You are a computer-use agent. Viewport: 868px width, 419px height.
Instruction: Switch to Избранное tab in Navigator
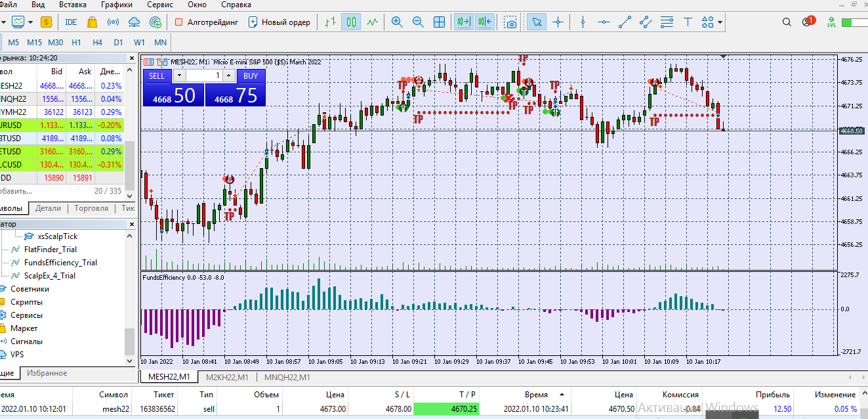click(x=47, y=373)
